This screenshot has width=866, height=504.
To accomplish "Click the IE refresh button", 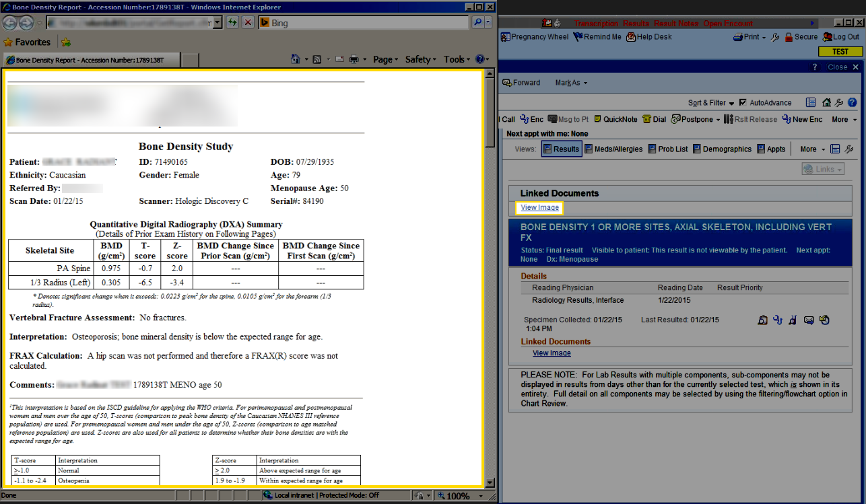I will (232, 23).
